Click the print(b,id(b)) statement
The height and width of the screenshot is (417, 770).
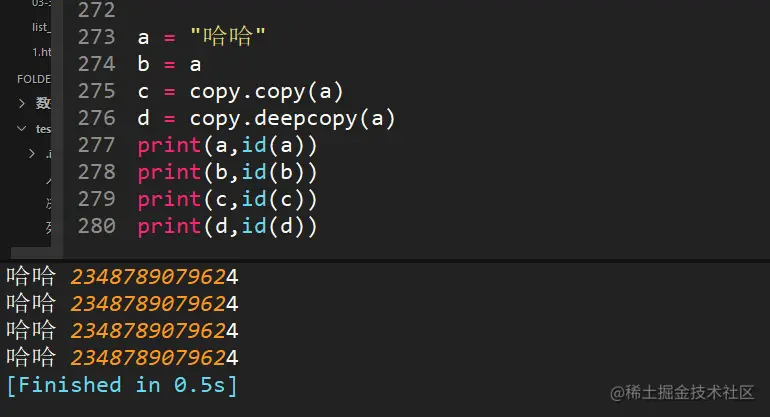point(227,173)
